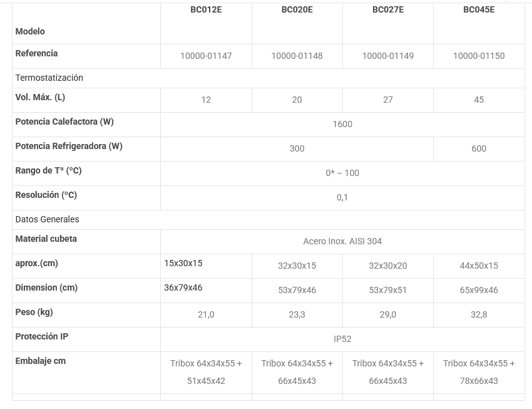Select the 600 W refrigeration power cell

pyautogui.click(x=479, y=149)
